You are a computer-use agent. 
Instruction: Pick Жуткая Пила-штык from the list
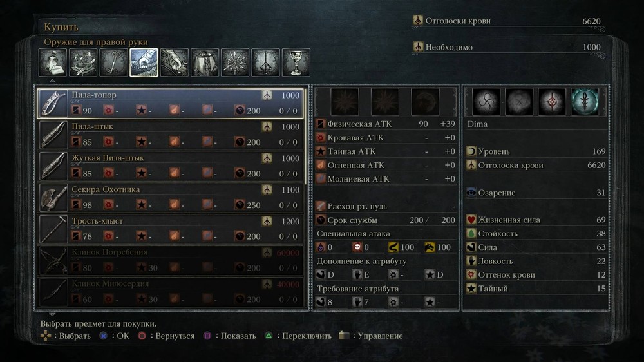tap(171, 166)
